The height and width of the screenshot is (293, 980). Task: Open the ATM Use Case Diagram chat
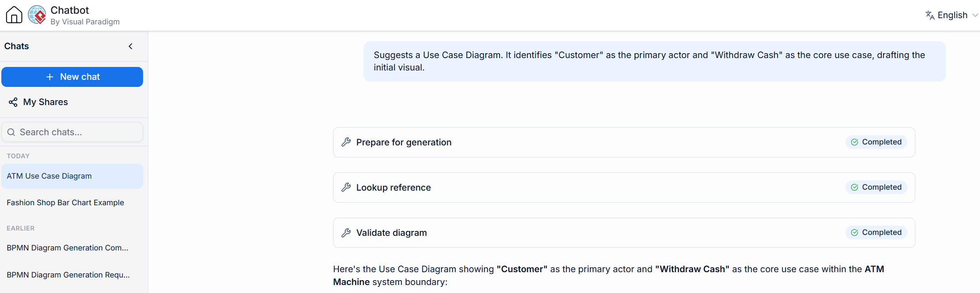click(72, 176)
